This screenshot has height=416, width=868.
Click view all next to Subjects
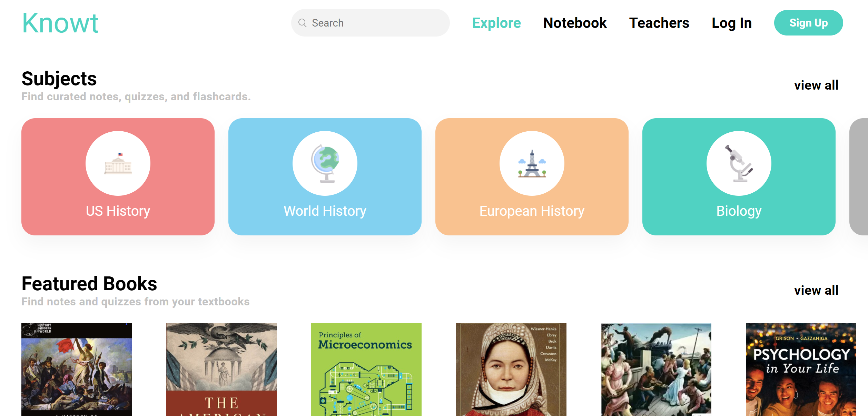[x=816, y=85]
